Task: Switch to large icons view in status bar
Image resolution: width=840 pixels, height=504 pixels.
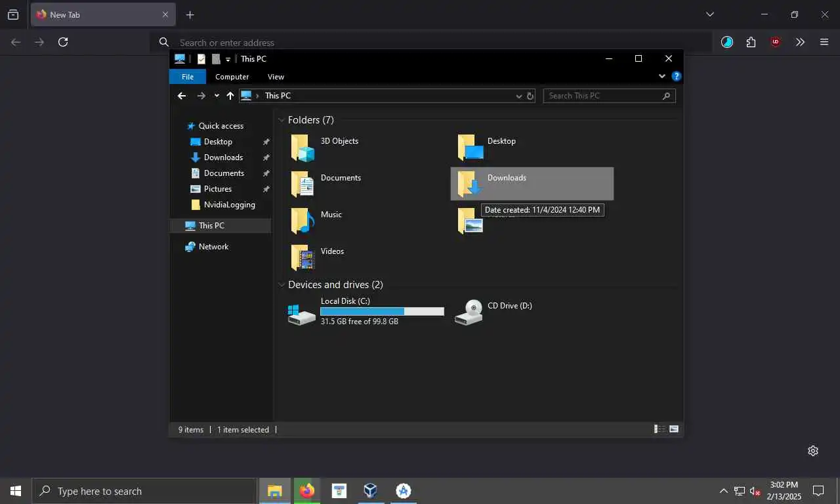Action: click(x=674, y=429)
